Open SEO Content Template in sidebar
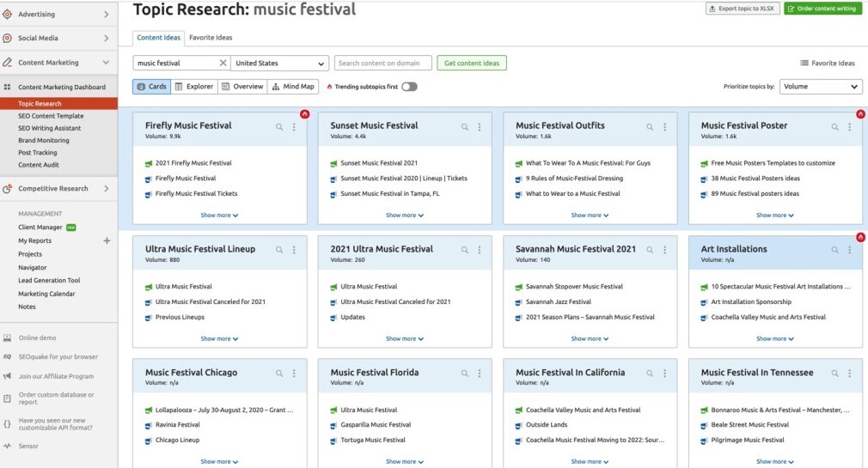868x468 pixels. click(51, 116)
